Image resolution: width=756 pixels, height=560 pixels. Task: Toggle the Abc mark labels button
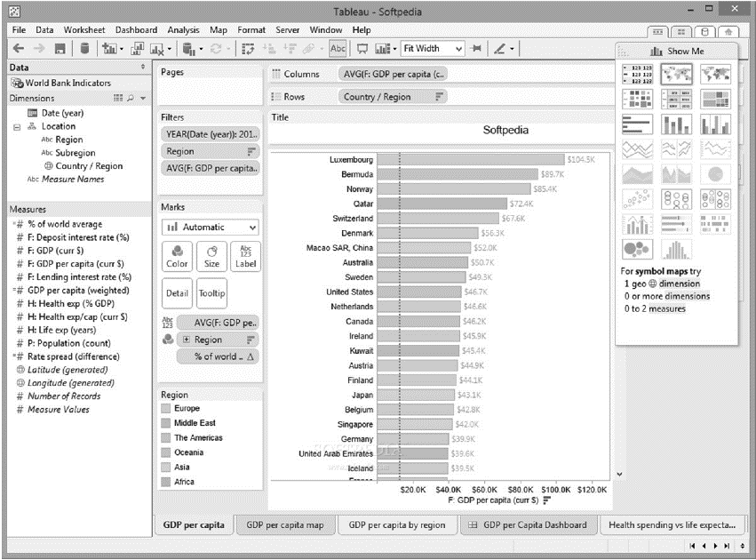[x=338, y=48]
